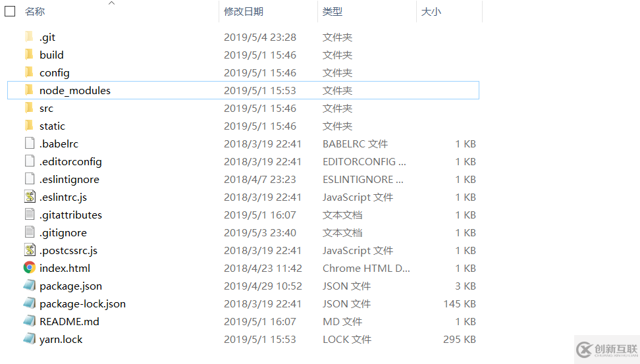Click the build folder icon
640x364 pixels.
click(x=29, y=54)
